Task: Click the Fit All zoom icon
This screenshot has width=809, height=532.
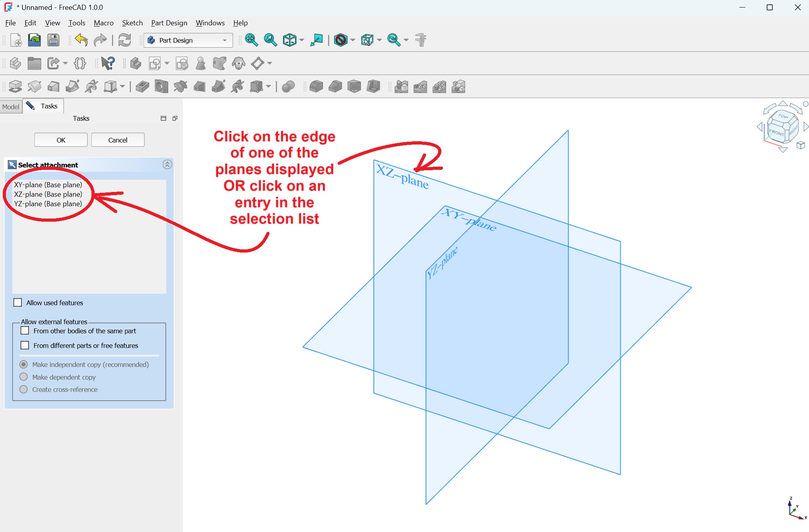Action: click(251, 40)
